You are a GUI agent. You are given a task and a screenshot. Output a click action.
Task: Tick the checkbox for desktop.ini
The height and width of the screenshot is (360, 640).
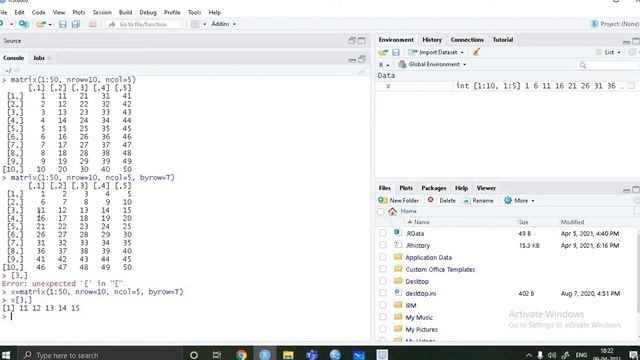(x=382, y=293)
